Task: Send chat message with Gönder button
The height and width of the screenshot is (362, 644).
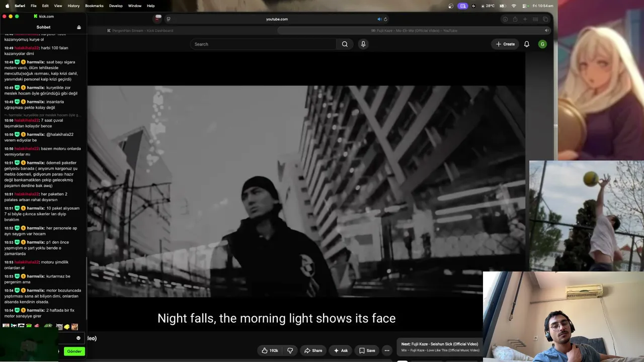Action: [x=74, y=351]
